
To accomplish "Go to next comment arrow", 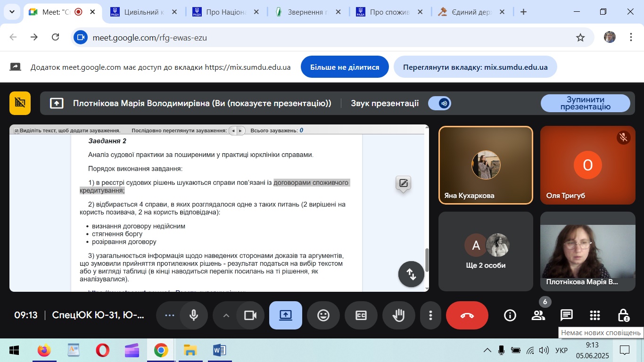I will pyautogui.click(x=240, y=131).
